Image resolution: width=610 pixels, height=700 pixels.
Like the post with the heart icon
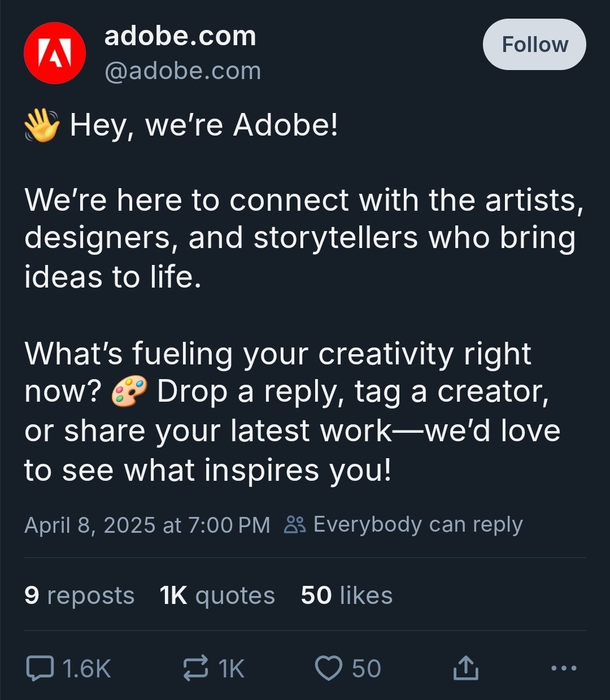coord(328,668)
